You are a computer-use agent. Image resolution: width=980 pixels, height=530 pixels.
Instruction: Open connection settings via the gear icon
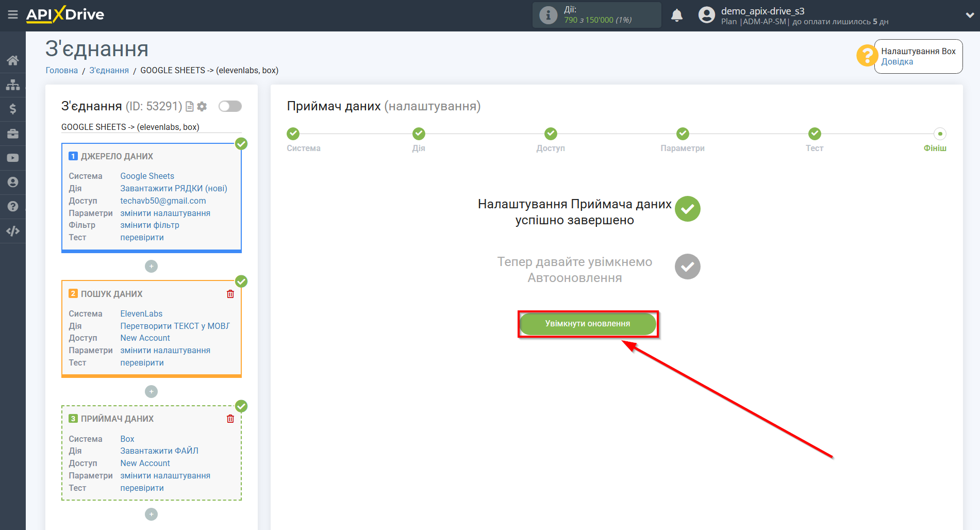[202, 106]
